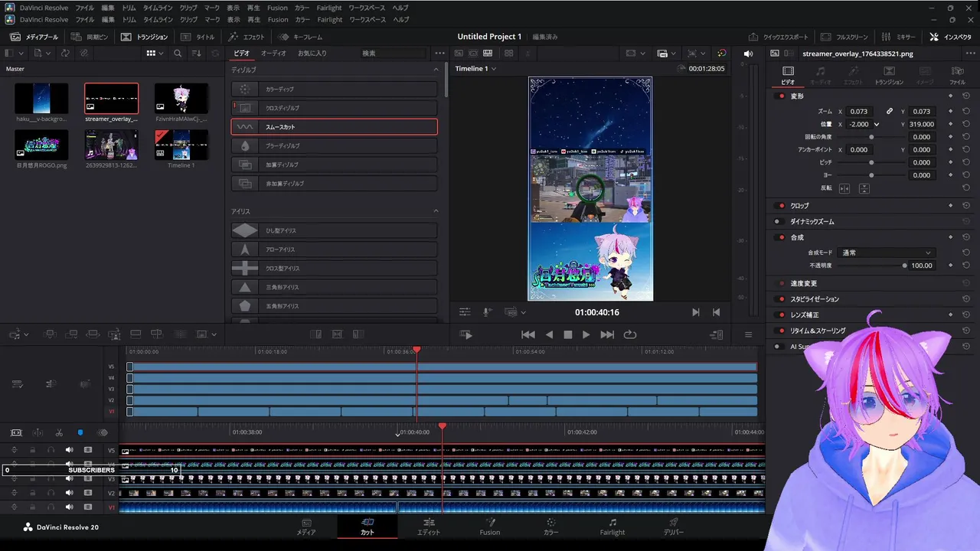Stop playback in the viewer
The image size is (980, 551).
point(568,334)
